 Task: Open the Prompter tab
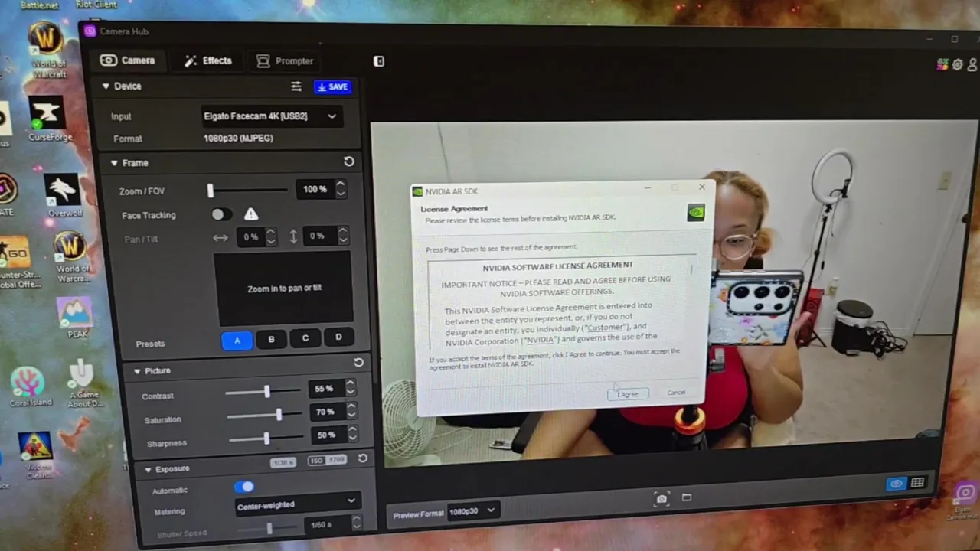coord(284,61)
